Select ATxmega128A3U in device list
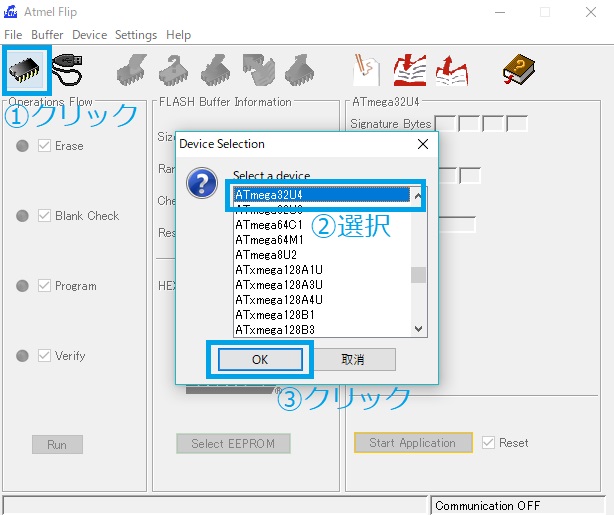The height and width of the screenshot is (515, 614). [322, 284]
